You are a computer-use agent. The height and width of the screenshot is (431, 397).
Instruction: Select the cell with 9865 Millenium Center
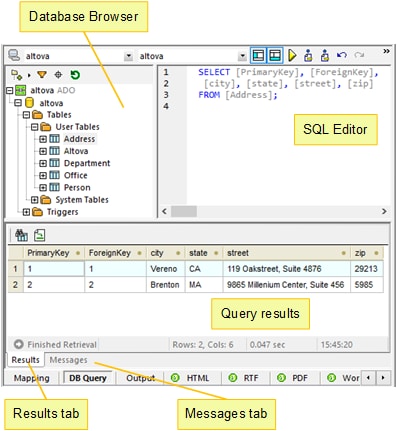point(286,285)
